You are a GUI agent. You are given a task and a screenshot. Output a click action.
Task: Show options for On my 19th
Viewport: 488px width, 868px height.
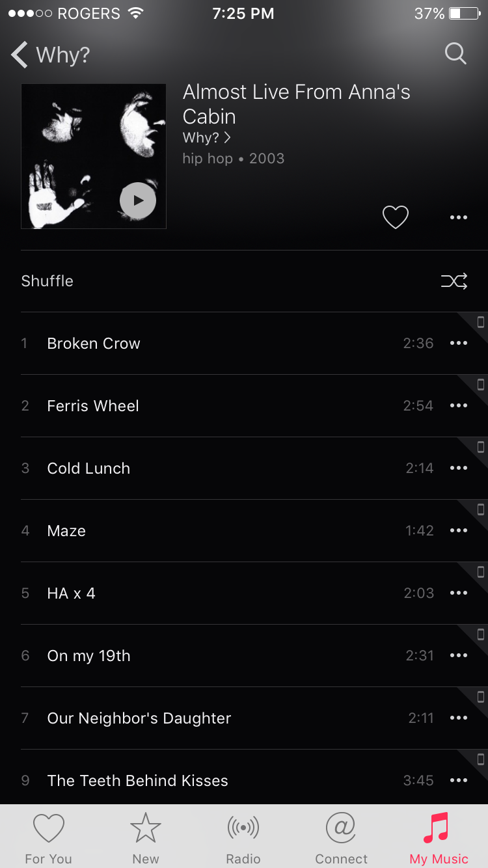click(459, 656)
